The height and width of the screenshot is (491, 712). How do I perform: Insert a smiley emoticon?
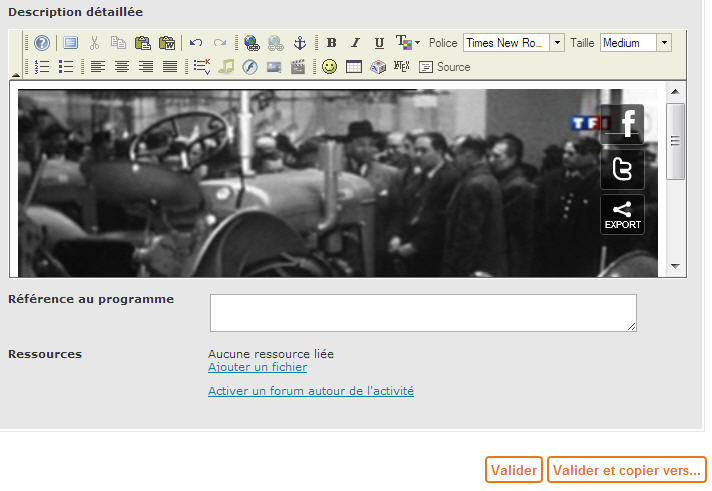(329, 67)
